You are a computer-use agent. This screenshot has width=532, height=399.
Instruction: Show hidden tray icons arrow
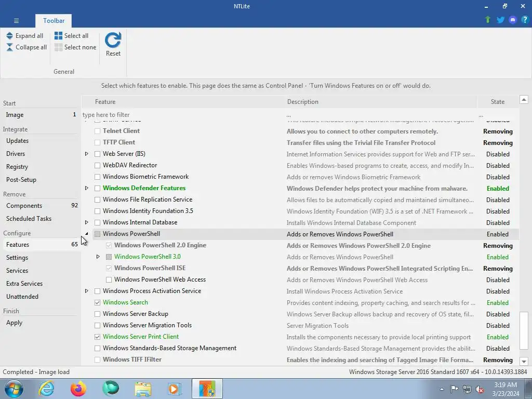pyautogui.click(x=442, y=389)
